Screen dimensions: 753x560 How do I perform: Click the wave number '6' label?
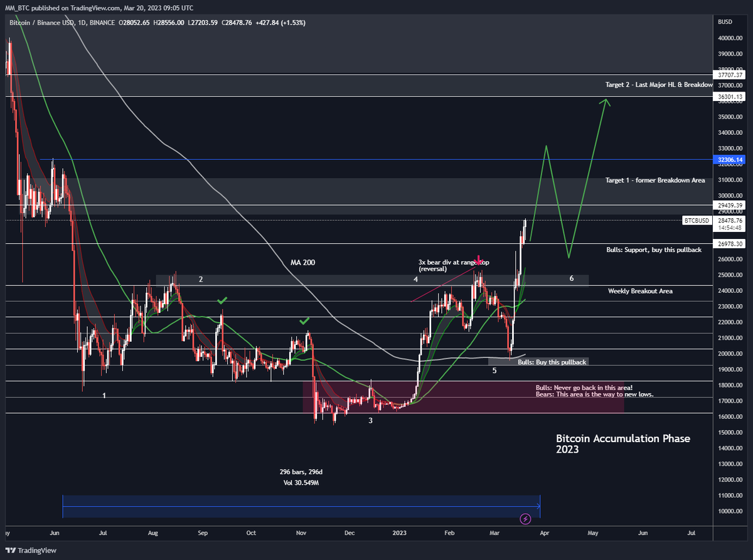[x=572, y=278]
